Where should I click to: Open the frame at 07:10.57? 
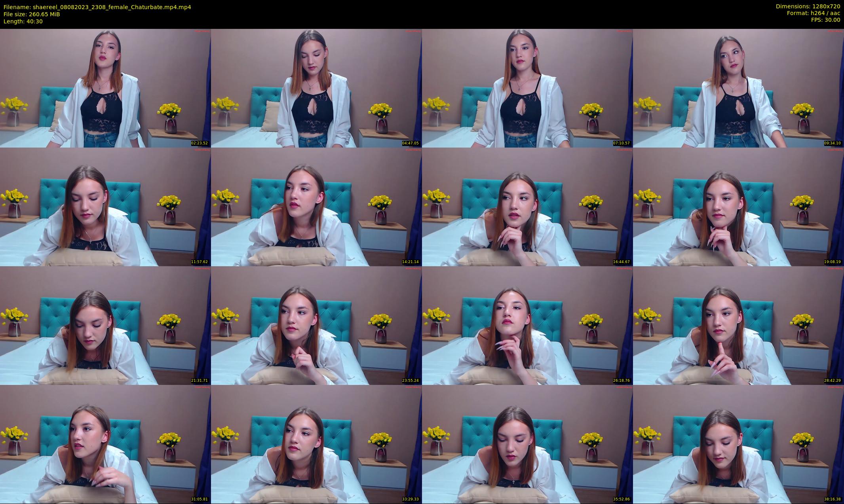click(527, 88)
